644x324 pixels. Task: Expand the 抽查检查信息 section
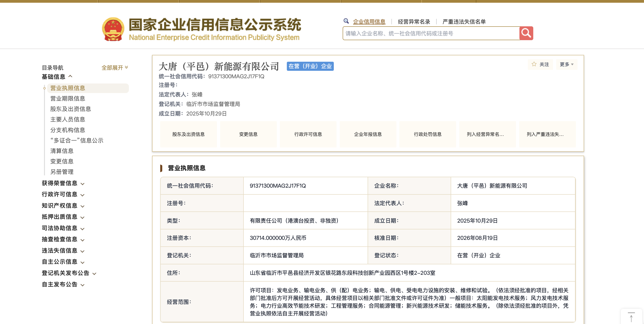63,239
